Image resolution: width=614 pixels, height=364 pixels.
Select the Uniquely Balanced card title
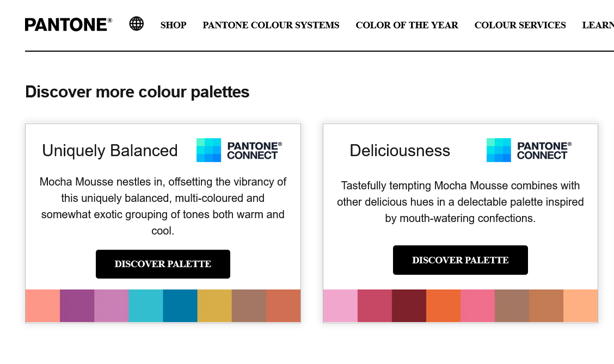click(110, 151)
